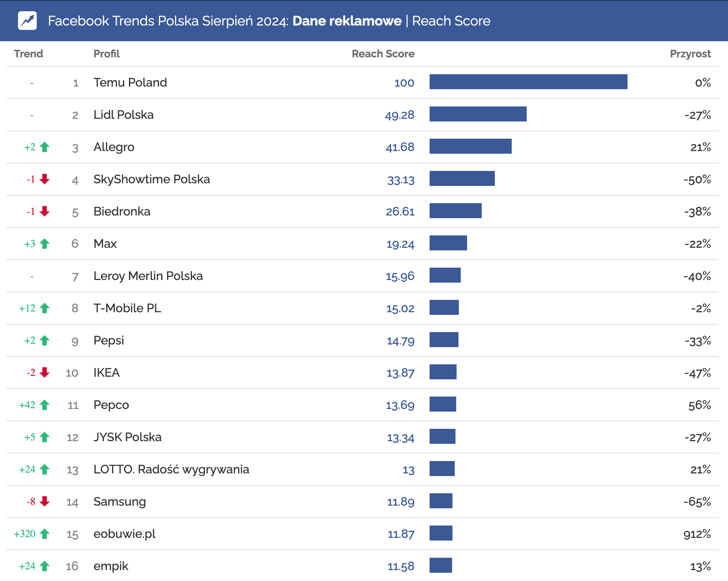Select the Allegro profile name
The height and width of the screenshot is (581, 728).
pos(114,147)
